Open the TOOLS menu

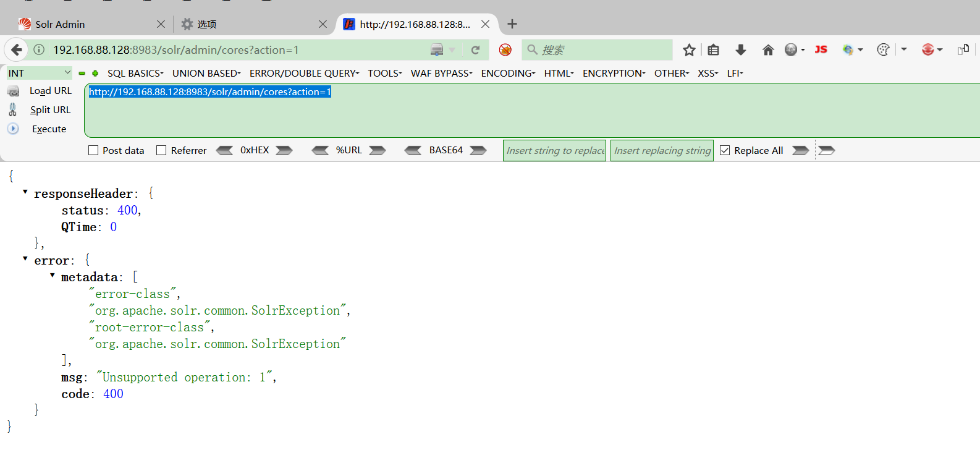(x=385, y=73)
